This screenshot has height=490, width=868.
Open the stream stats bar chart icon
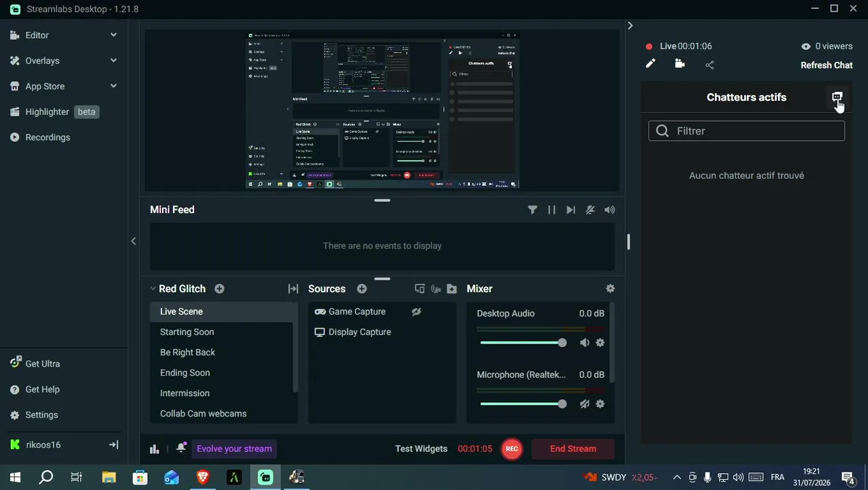click(155, 448)
